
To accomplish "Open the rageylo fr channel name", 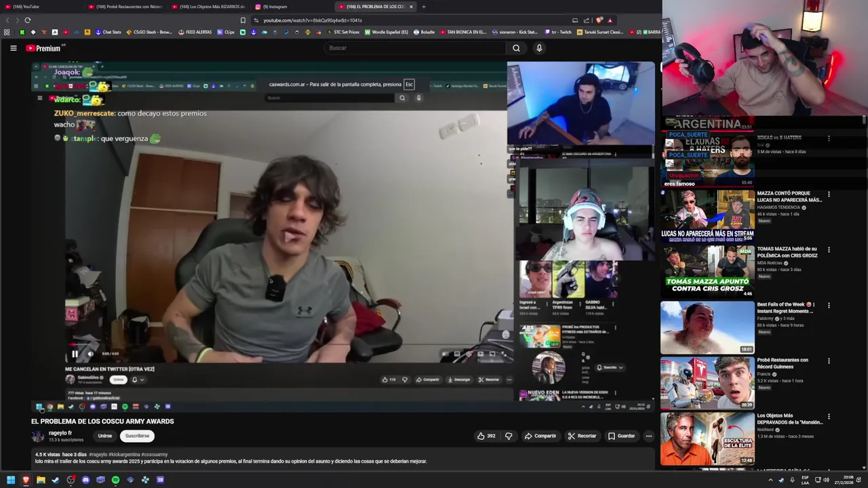I will [60, 433].
